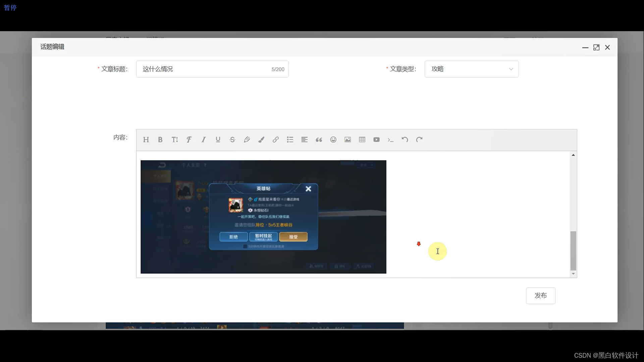
Task: Open the text color pen tool
Action: (x=247, y=140)
